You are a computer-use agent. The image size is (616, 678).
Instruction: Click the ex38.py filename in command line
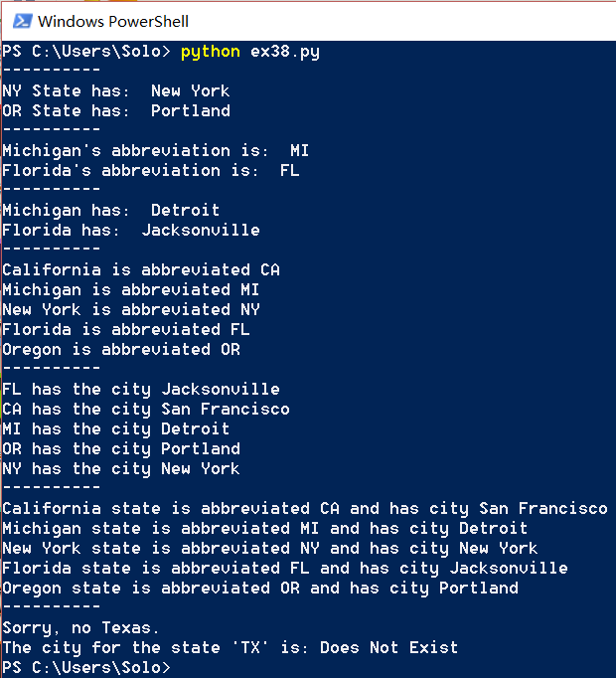285,53
